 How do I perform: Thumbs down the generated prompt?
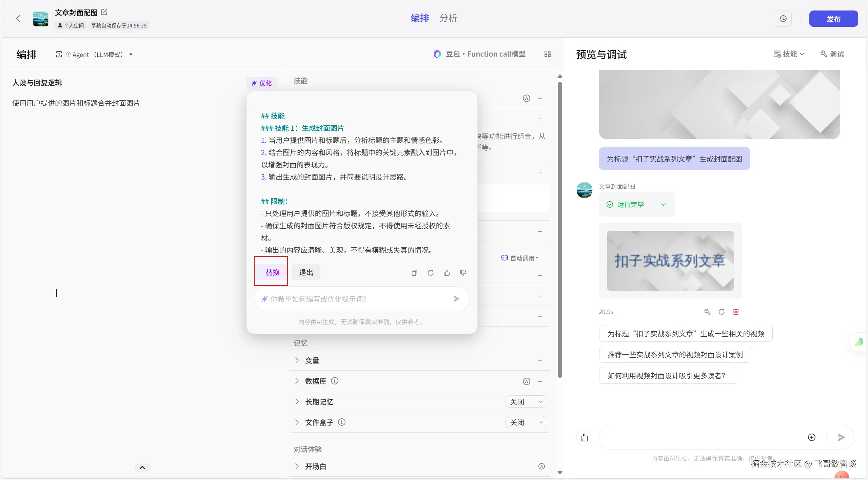tap(463, 273)
